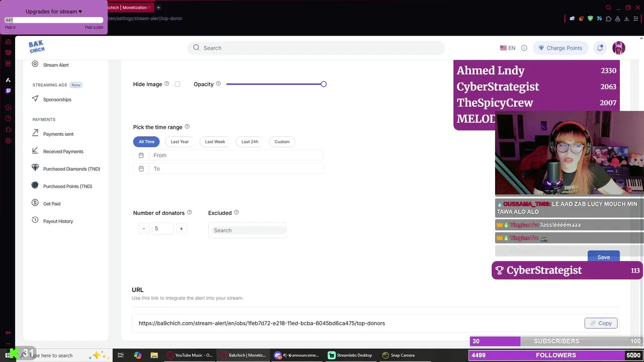Click the Opacity help icon
The image size is (644, 362).
(x=218, y=83)
